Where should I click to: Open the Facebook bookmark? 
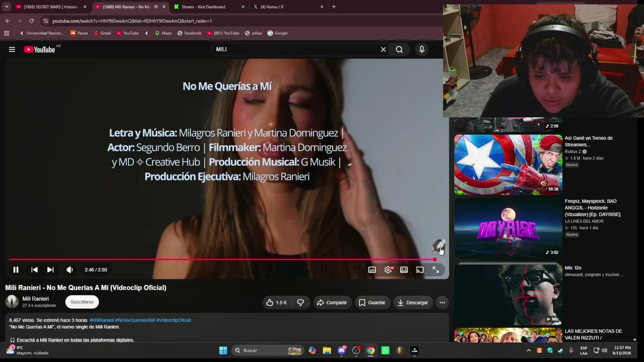(x=189, y=33)
